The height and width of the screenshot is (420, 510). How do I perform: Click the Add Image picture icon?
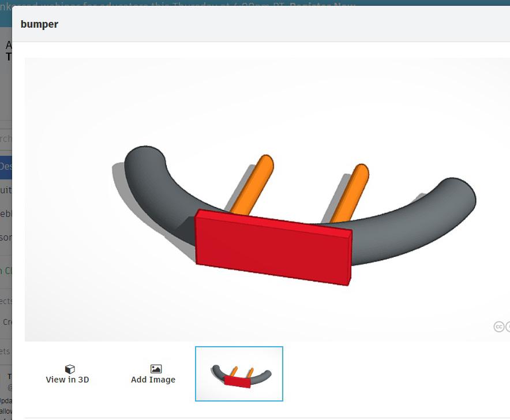pyautogui.click(x=156, y=369)
